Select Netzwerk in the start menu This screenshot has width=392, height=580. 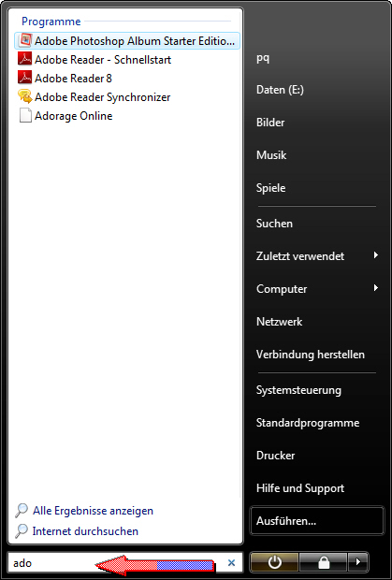pos(279,322)
